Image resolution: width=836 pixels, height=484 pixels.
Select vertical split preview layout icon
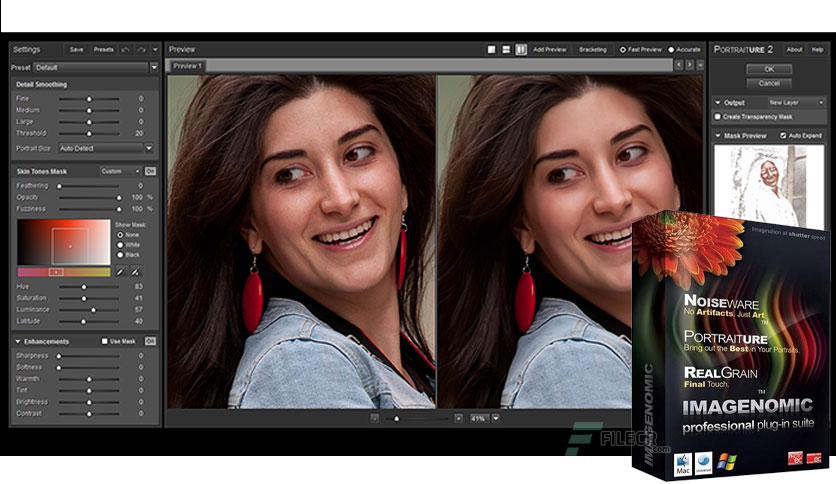coord(521,49)
